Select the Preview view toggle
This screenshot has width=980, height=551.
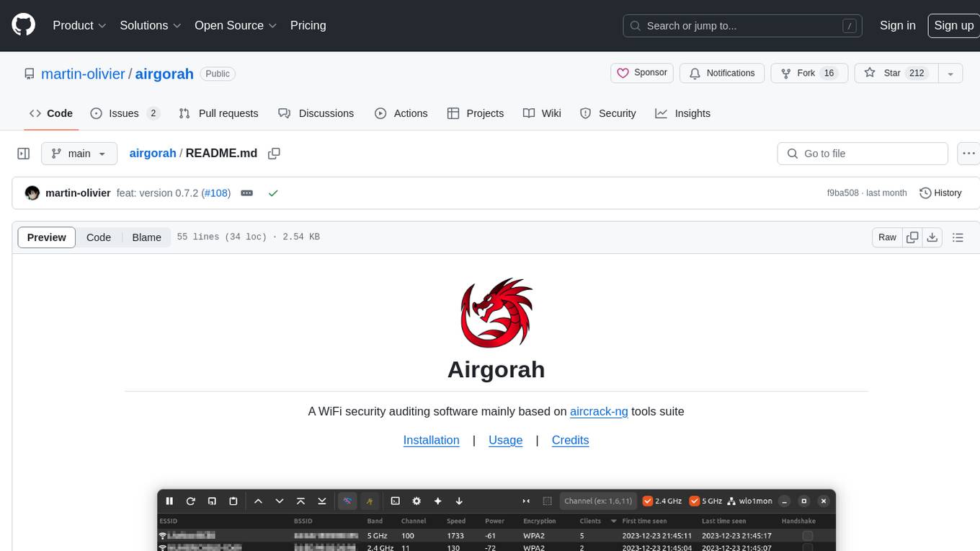click(47, 237)
